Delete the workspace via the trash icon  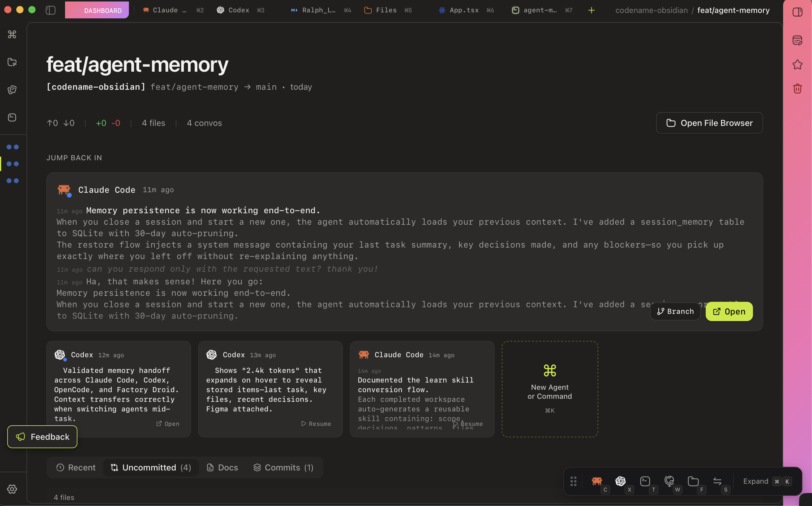click(x=798, y=88)
